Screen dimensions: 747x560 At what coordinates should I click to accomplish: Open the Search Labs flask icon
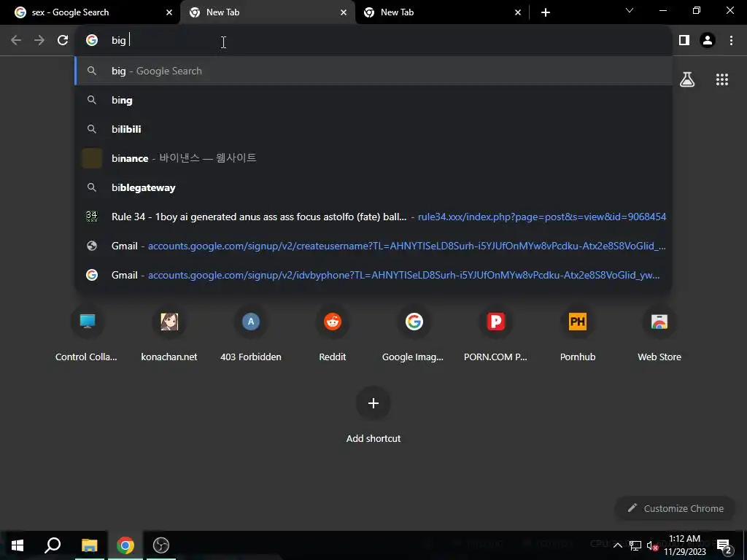coord(687,79)
